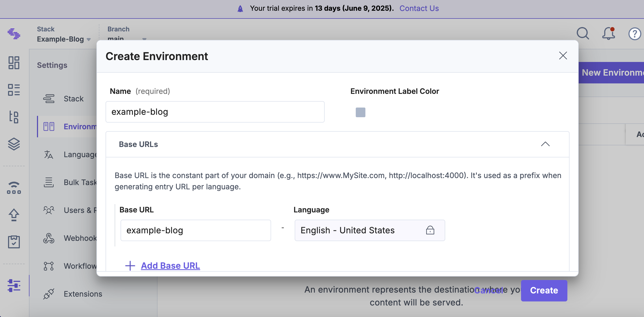
Task: Open Extensions settings menu item
Action: [x=83, y=294]
